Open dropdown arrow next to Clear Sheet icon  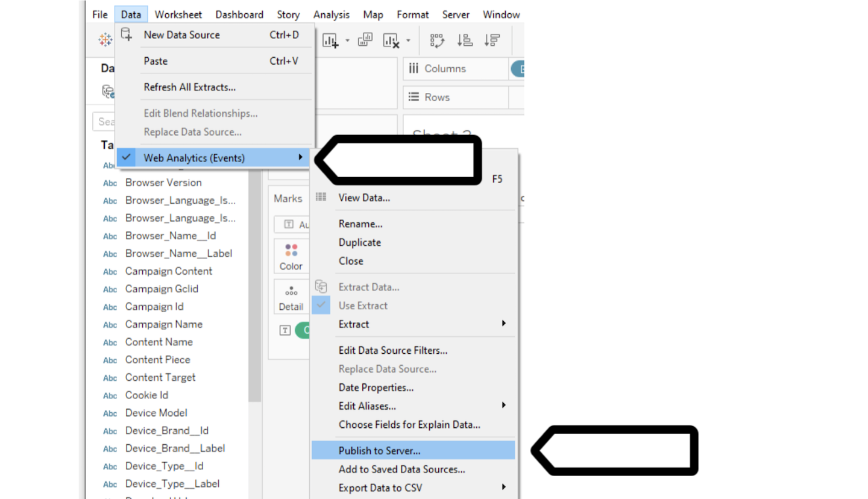[x=408, y=40]
